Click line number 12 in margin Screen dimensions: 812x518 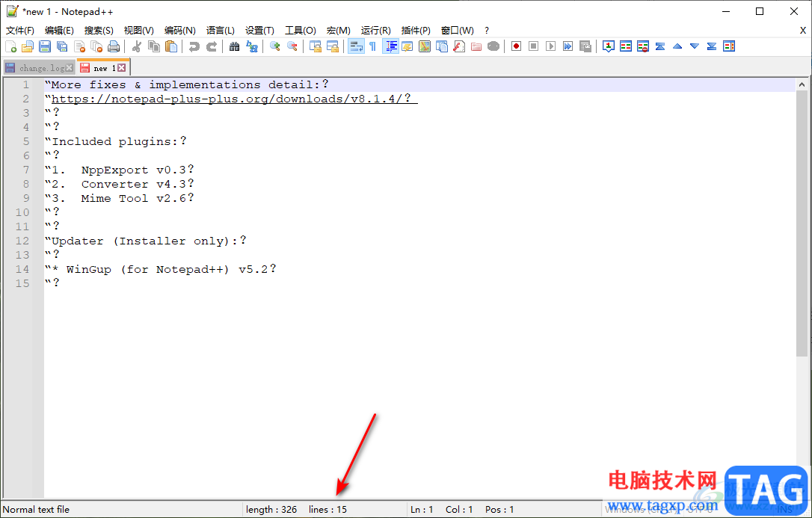point(22,241)
